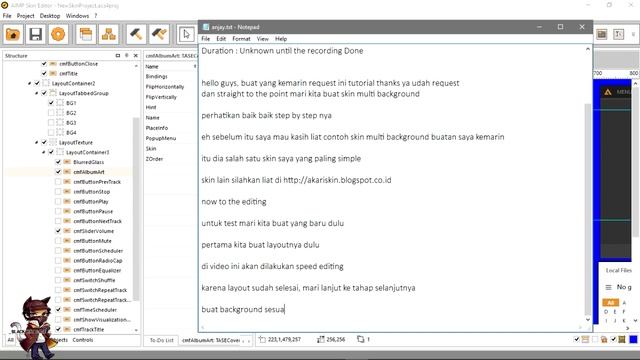Uncheck the cmfTitle checkbox
This screenshot has width=640, height=360.
tap(44, 73)
